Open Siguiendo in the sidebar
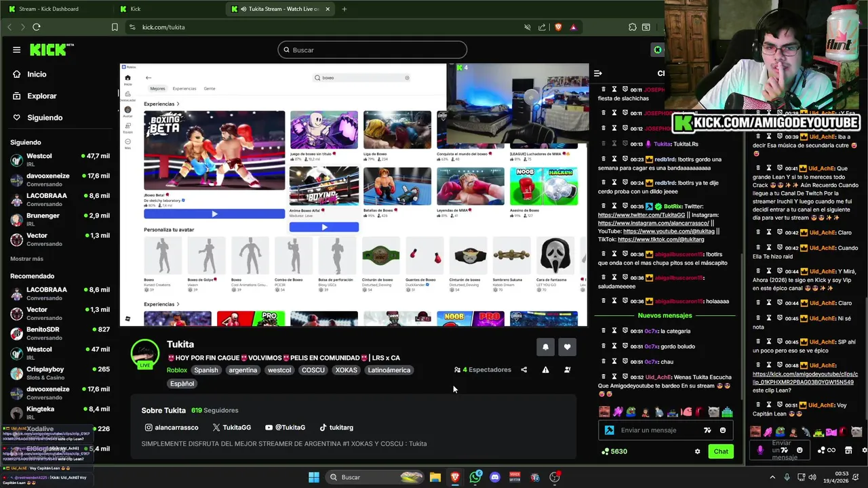Screen dimensions: 868x488 (x=45, y=118)
